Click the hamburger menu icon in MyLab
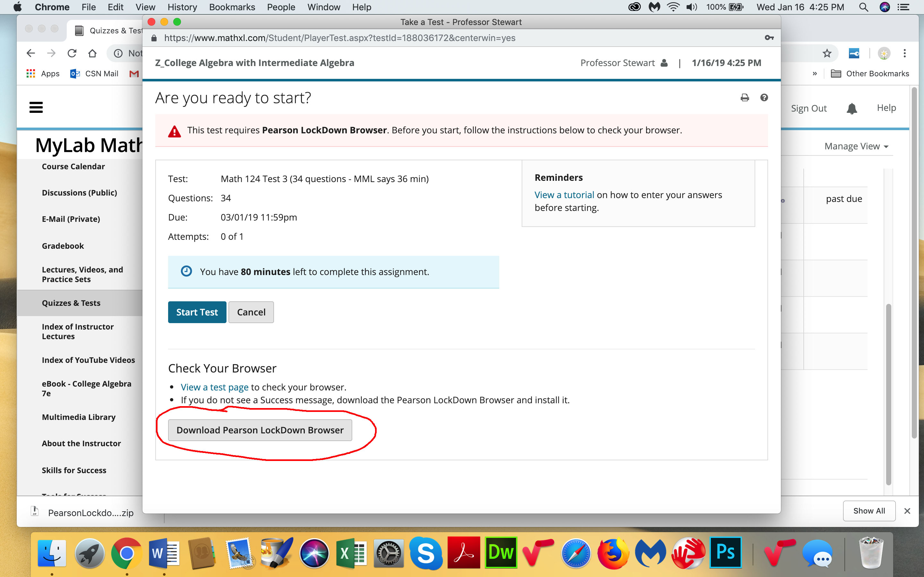This screenshot has height=577, width=924. 36,107
